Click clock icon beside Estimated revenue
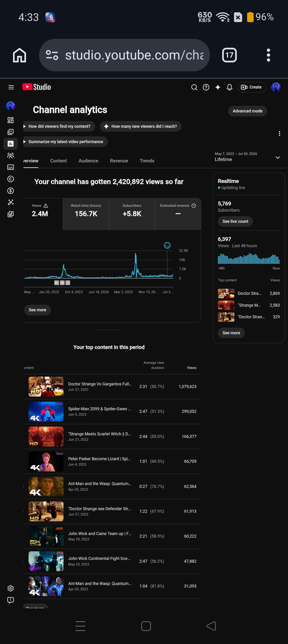This screenshot has height=644, width=288. [x=194, y=206]
